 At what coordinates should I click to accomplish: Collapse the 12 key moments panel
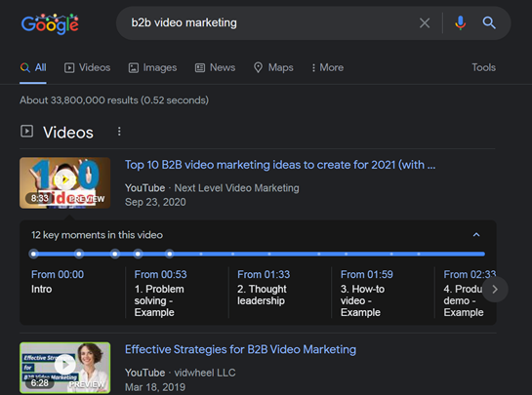(x=476, y=235)
